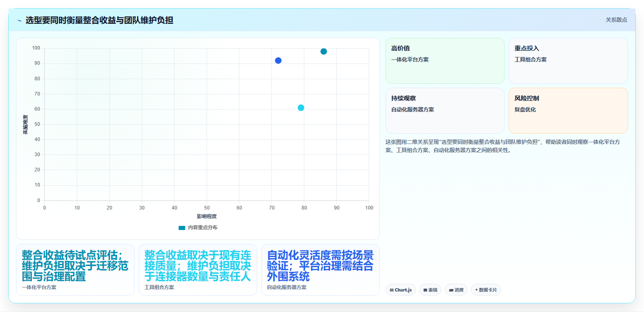Viewport: 644px width, 312px height.
Task: Open the 重点投入 quadrant card
Action: tap(568, 61)
